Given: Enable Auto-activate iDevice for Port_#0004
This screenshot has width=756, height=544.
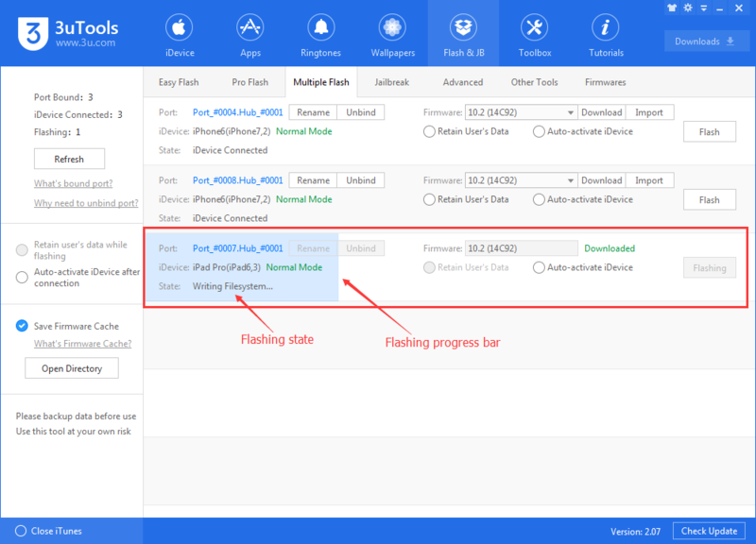Looking at the screenshot, I should (539, 131).
